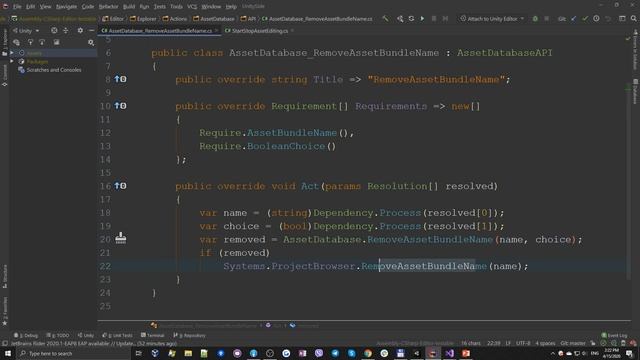Open the Terminal tool window tab
The width and height of the screenshot is (640, 360).
153,336
